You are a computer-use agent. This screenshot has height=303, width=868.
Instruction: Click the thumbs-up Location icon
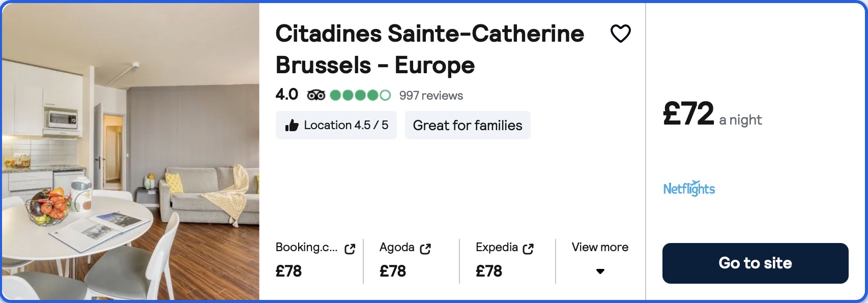292,125
